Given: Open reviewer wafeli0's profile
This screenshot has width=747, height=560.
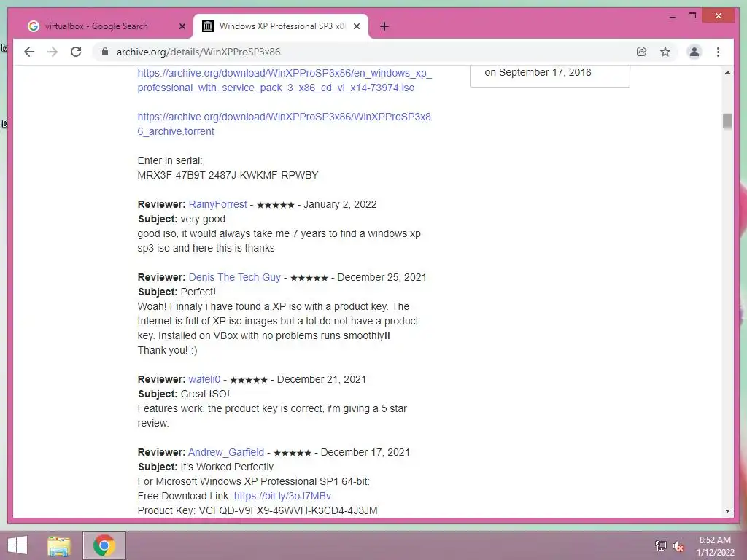Looking at the screenshot, I should [x=204, y=379].
